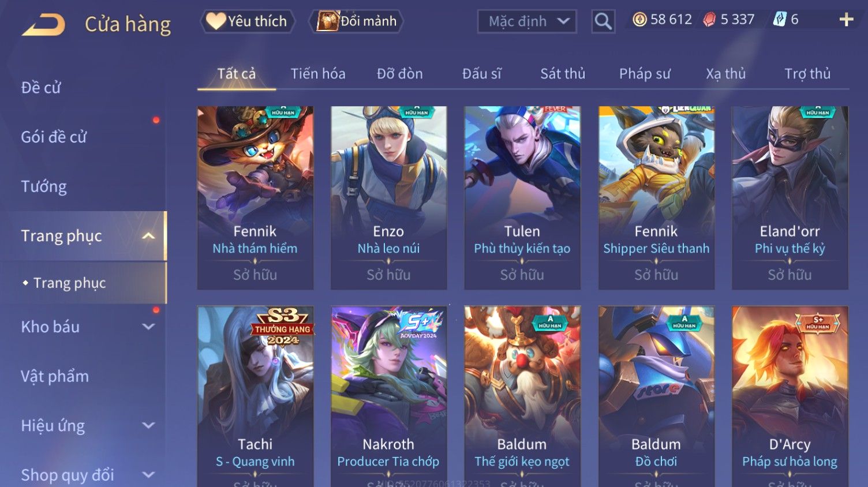Expand the Shop quy đổi section
This screenshot has height=487, width=868.
(x=148, y=475)
